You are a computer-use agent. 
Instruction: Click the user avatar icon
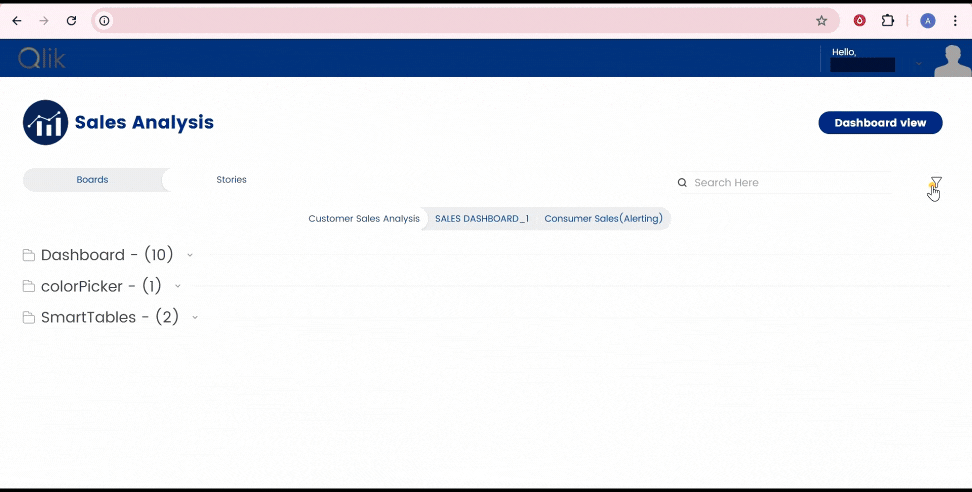click(951, 60)
